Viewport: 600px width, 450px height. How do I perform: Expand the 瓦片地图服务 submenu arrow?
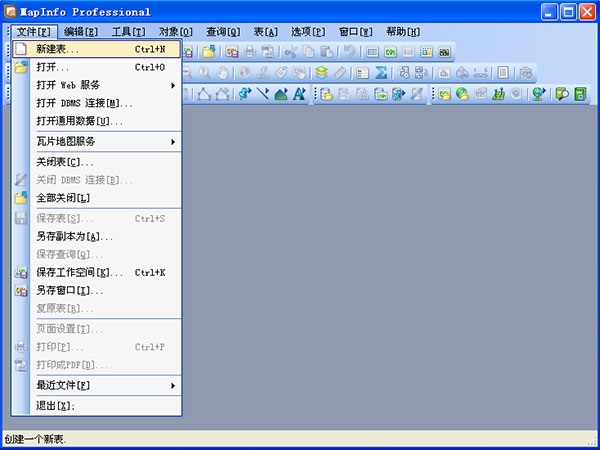[x=173, y=142]
